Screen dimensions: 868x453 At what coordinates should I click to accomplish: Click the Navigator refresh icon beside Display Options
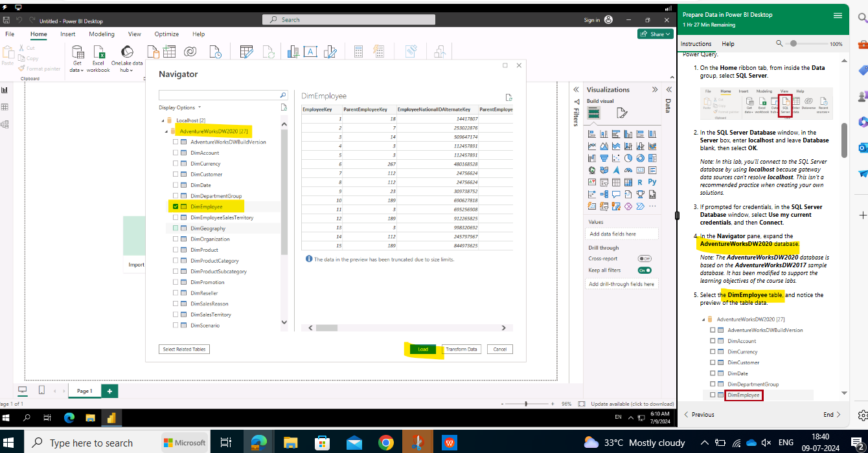pyautogui.click(x=284, y=107)
